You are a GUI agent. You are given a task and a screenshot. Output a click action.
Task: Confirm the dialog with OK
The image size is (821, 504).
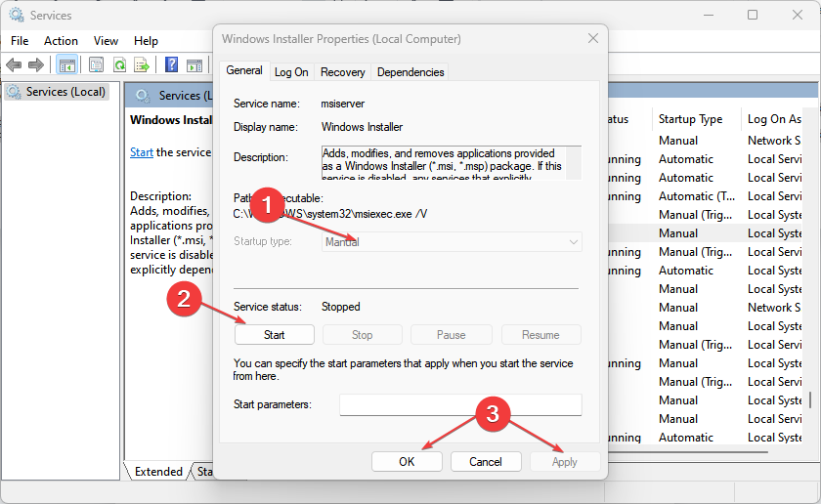407,462
